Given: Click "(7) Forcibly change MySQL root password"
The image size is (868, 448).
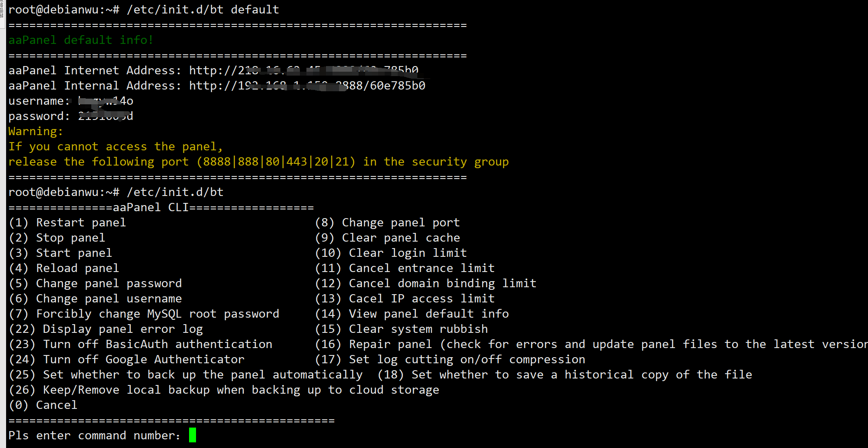Looking at the screenshot, I should (x=144, y=314).
